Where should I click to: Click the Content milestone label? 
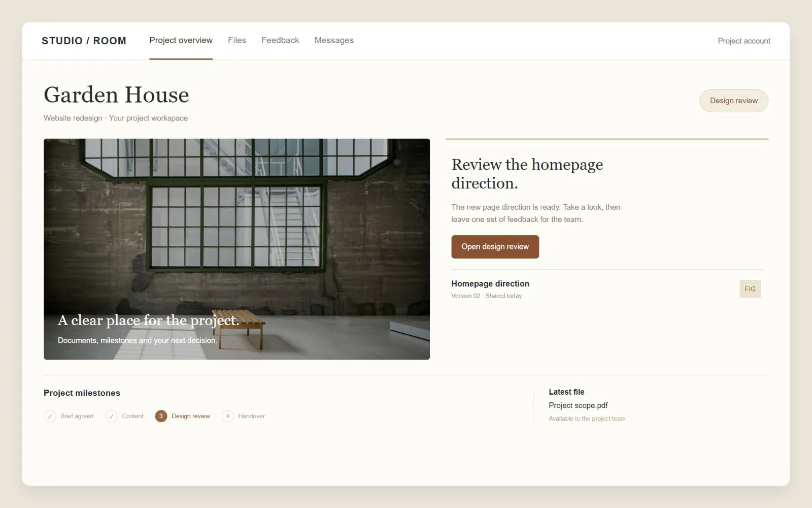coord(132,416)
